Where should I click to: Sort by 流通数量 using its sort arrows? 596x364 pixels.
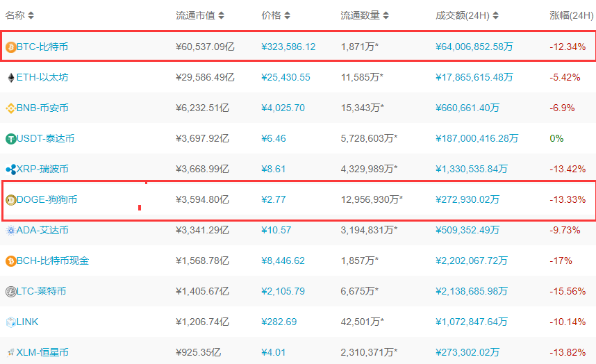coord(386,15)
